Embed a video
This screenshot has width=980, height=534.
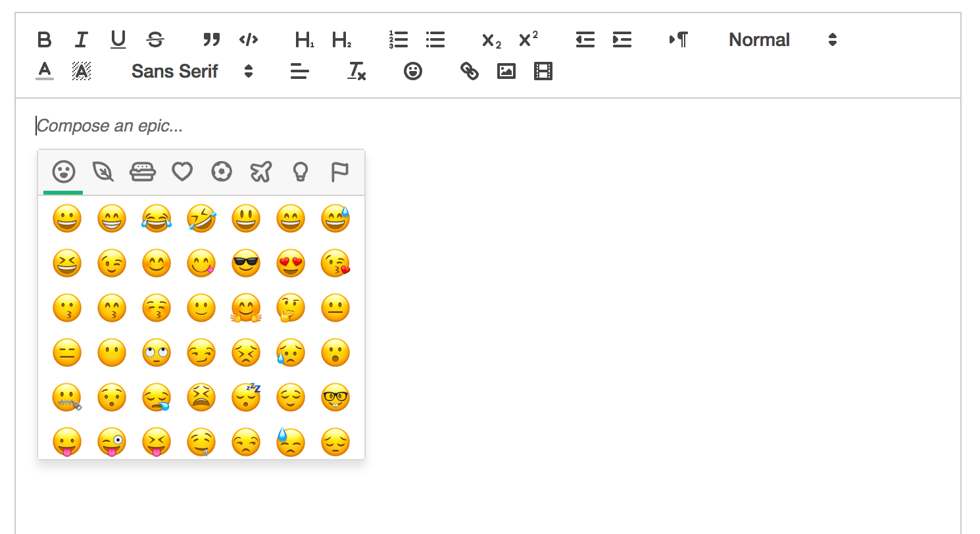542,70
